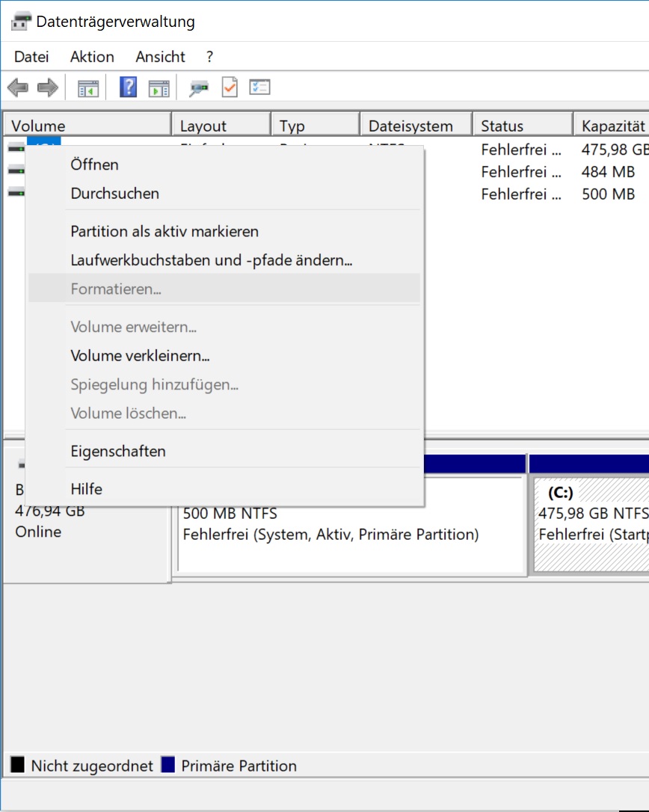Click the drive with magnifier toolbar icon
The width and height of the screenshot is (649, 812).
tap(199, 88)
